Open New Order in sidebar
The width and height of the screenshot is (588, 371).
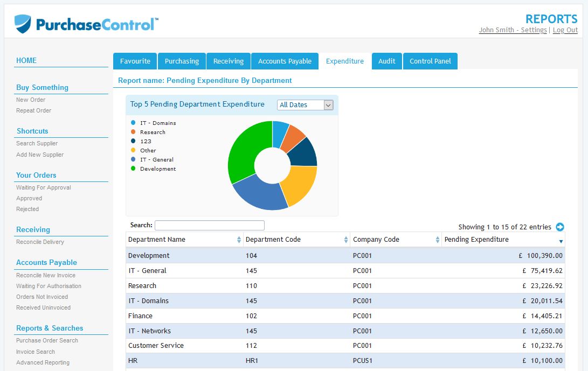(x=31, y=100)
